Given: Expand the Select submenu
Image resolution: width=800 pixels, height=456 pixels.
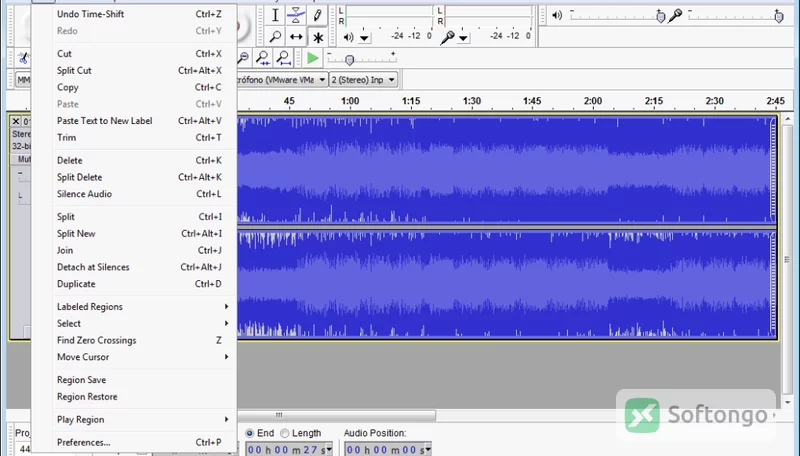Looking at the screenshot, I should 145,323.
